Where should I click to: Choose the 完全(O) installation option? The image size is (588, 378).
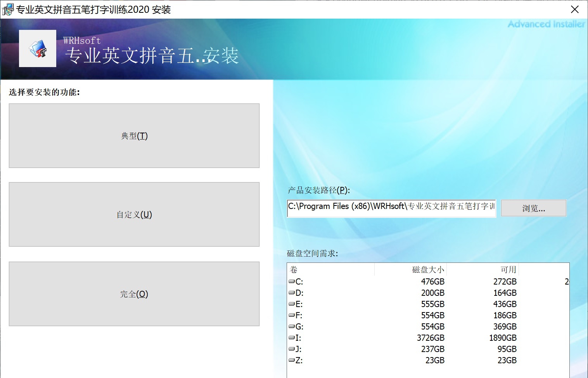point(134,294)
